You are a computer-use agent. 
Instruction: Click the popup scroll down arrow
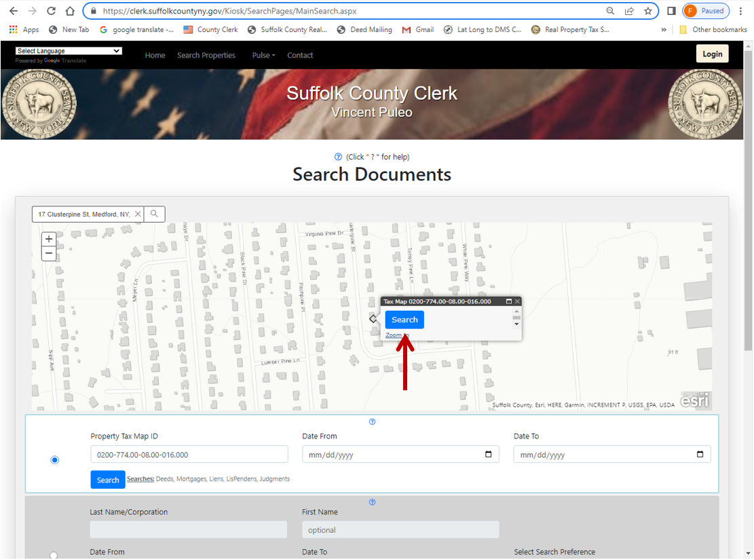516,324
